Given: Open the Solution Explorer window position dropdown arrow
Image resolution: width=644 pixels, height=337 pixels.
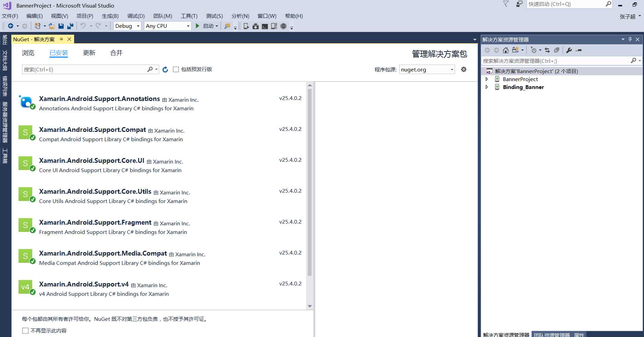Looking at the screenshot, I should (623, 40).
